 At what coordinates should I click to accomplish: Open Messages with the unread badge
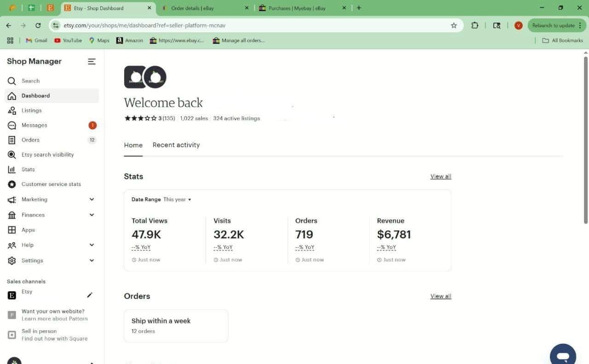pyautogui.click(x=34, y=125)
